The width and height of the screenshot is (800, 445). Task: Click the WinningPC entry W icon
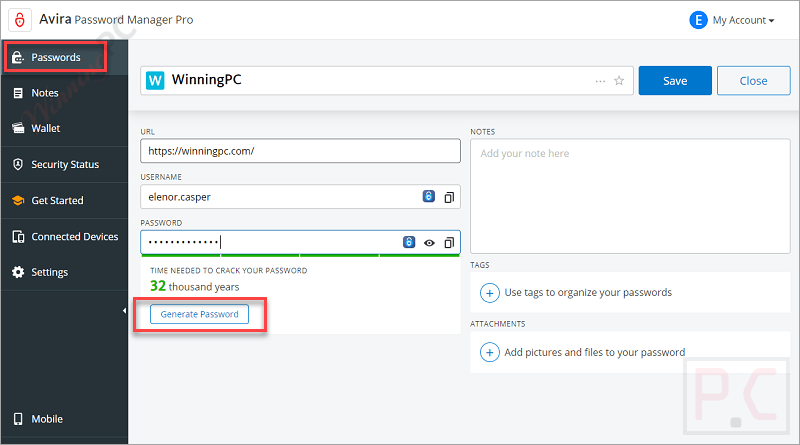(155, 81)
